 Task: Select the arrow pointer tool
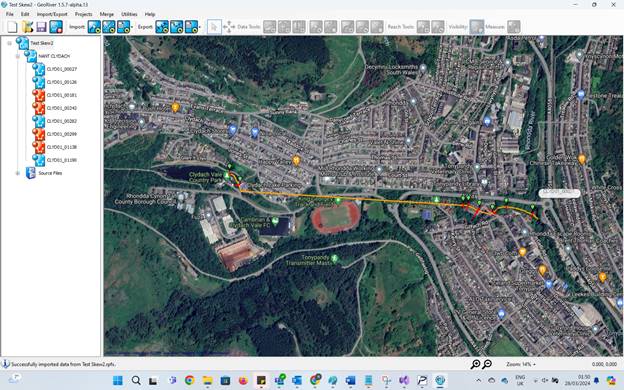click(214, 27)
